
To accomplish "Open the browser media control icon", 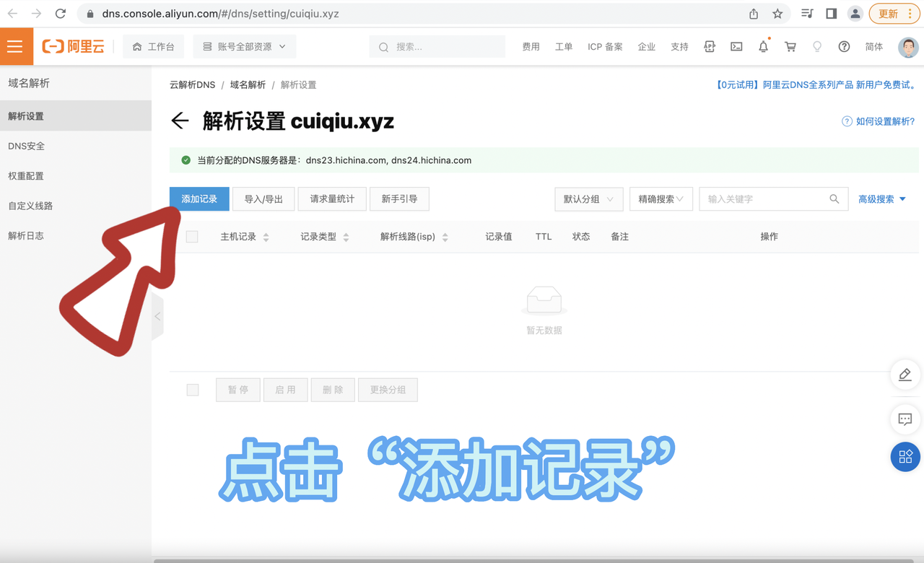I will (807, 14).
